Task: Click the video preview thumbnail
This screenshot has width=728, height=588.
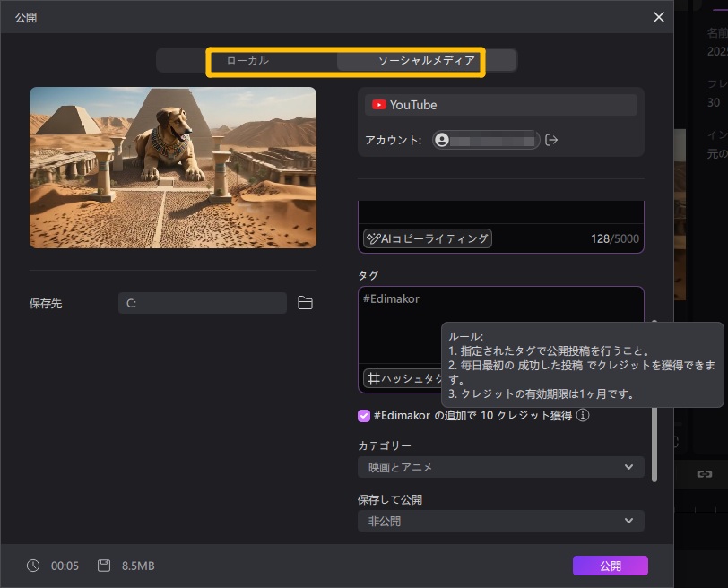Action: [x=173, y=168]
